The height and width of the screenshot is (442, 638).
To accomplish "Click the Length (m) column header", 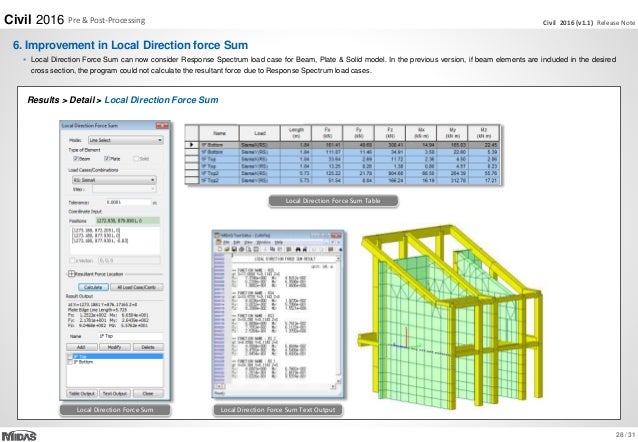I will click(x=296, y=133).
